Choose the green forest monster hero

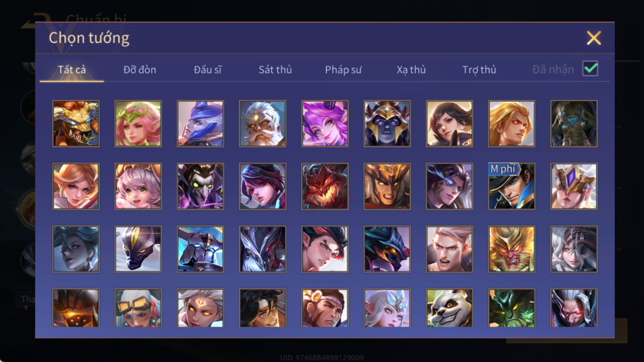click(x=511, y=308)
